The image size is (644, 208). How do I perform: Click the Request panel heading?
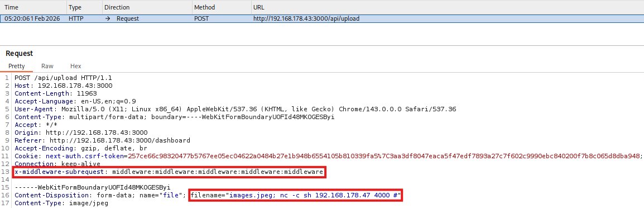(x=20, y=54)
